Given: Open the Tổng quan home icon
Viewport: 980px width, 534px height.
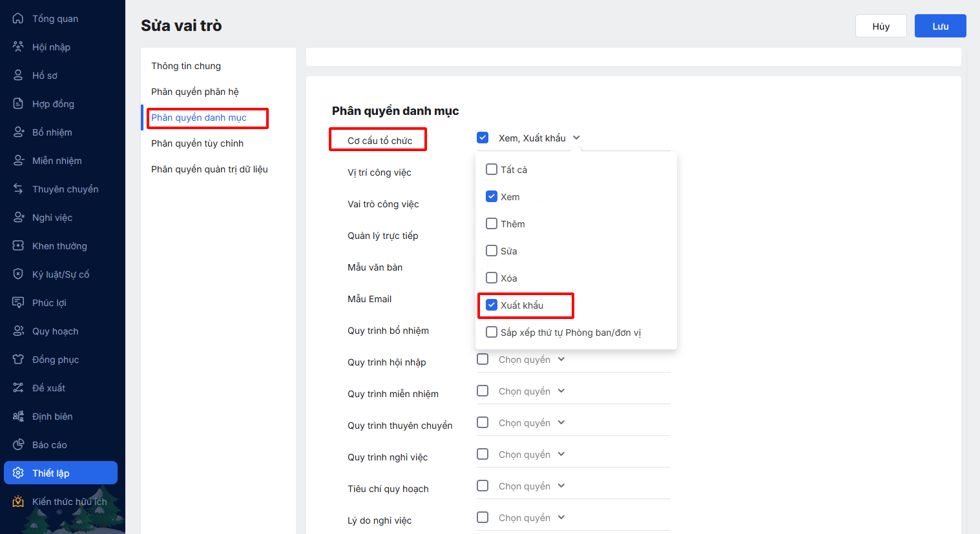Looking at the screenshot, I should click(18, 19).
